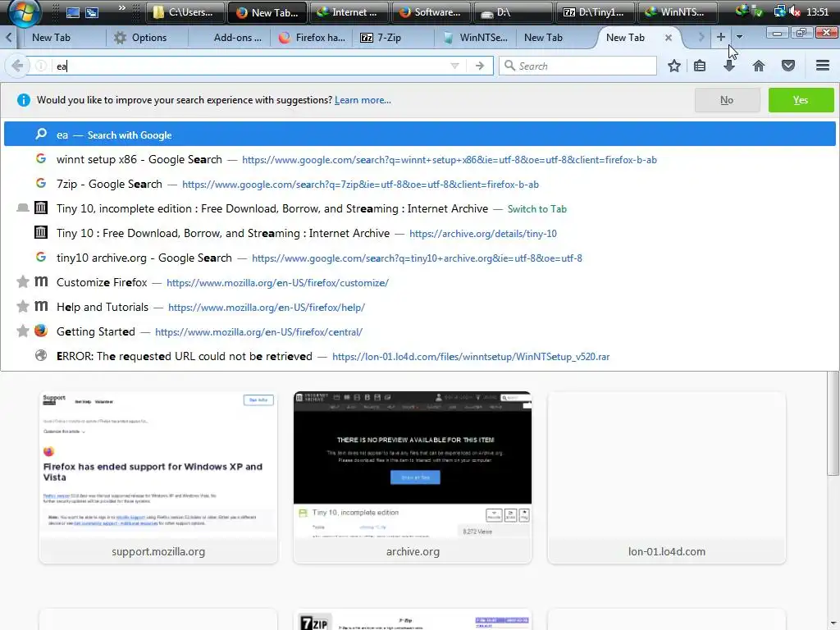Open WinNTS... taskbar button
The width and height of the screenshot is (840, 630).
[677, 12]
